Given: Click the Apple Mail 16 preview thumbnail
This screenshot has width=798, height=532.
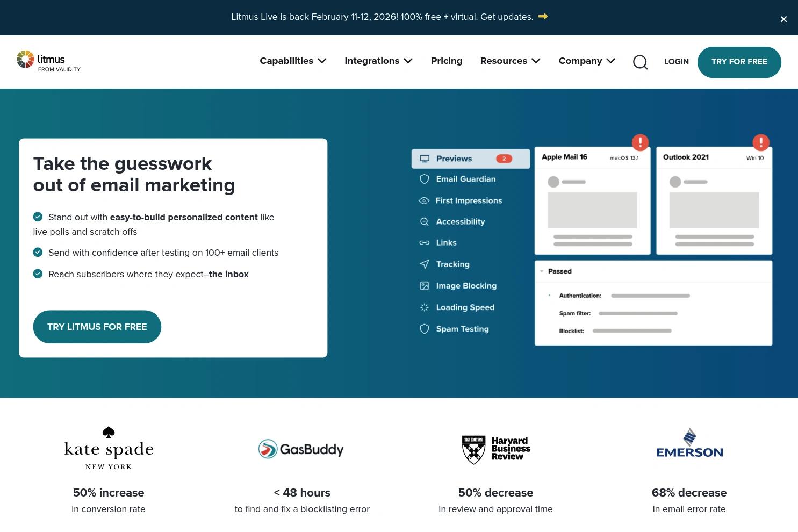Looking at the screenshot, I should (x=592, y=201).
